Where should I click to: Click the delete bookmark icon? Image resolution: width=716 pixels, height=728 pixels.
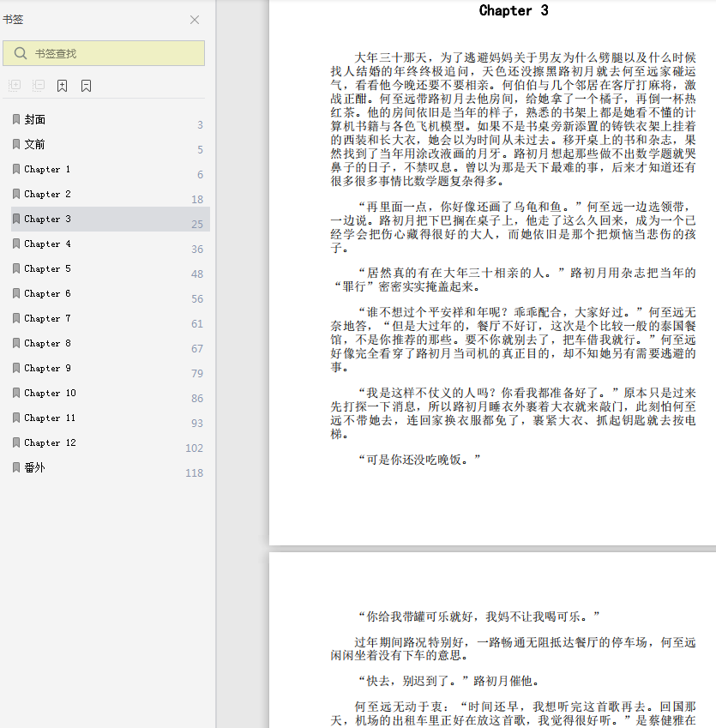[x=86, y=86]
